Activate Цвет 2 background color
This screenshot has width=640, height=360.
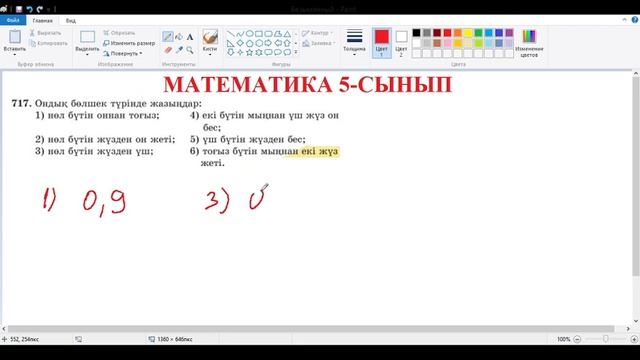point(401,43)
